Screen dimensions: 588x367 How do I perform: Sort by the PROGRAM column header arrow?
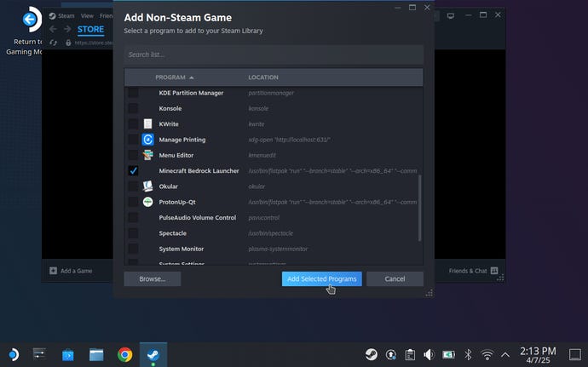192,77
